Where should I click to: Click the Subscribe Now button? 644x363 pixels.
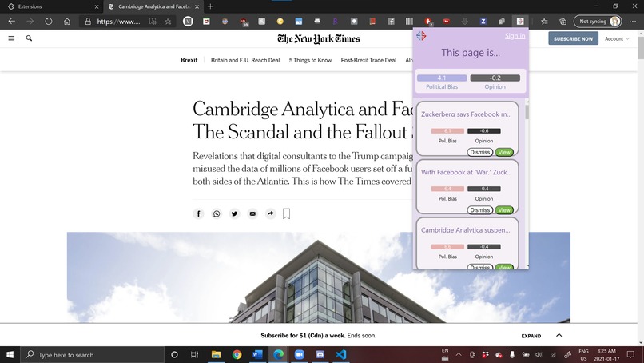pyautogui.click(x=573, y=38)
